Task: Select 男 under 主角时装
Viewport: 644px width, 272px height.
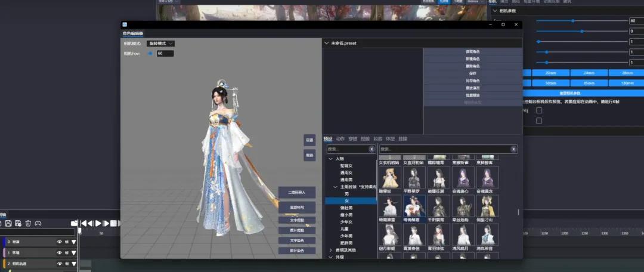Action: (x=346, y=193)
